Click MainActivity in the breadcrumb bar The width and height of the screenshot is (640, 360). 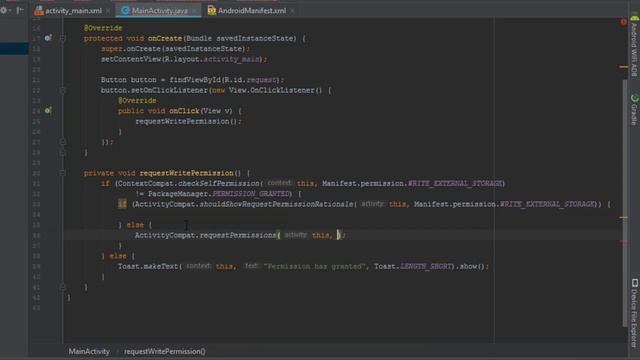pyautogui.click(x=89, y=351)
